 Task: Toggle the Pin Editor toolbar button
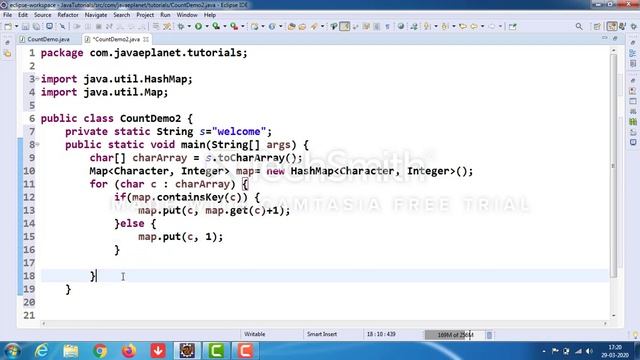click(513, 27)
